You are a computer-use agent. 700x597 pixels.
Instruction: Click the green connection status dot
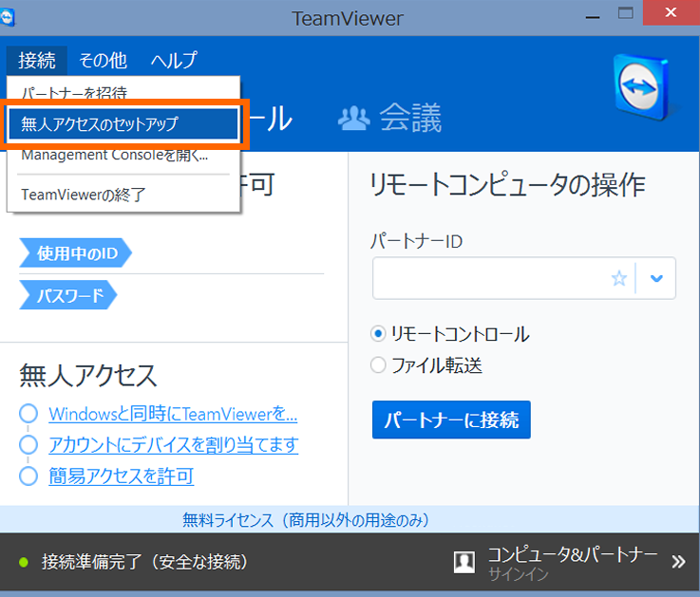[x=24, y=562]
